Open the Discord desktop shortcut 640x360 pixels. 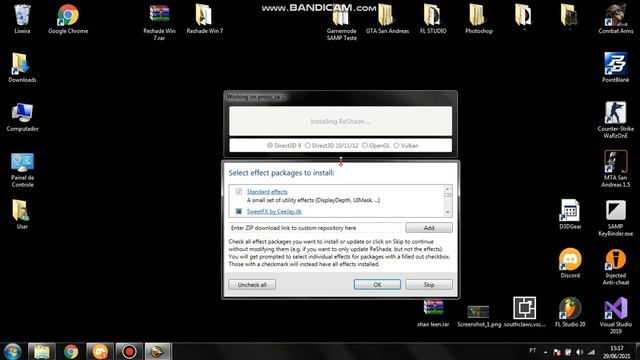coord(570,263)
